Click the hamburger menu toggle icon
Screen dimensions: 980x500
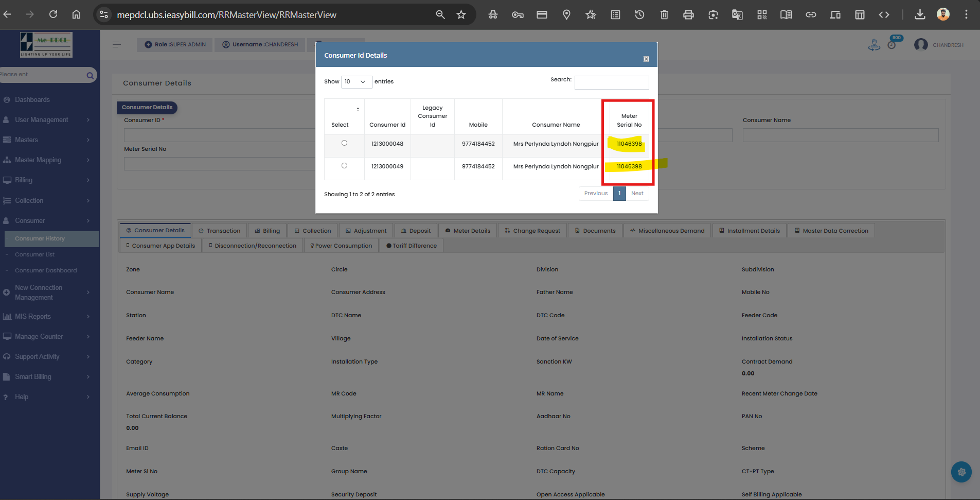point(117,45)
